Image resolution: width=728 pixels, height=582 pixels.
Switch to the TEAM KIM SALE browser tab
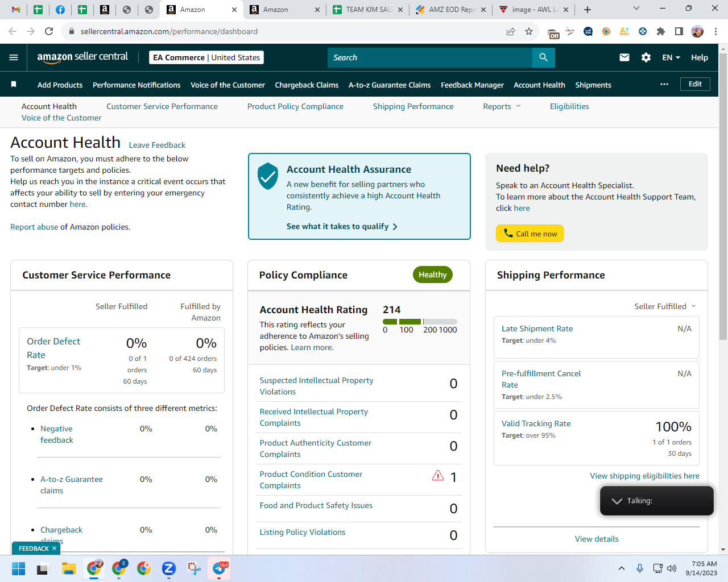pyautogui.click(x=368, y=10)
